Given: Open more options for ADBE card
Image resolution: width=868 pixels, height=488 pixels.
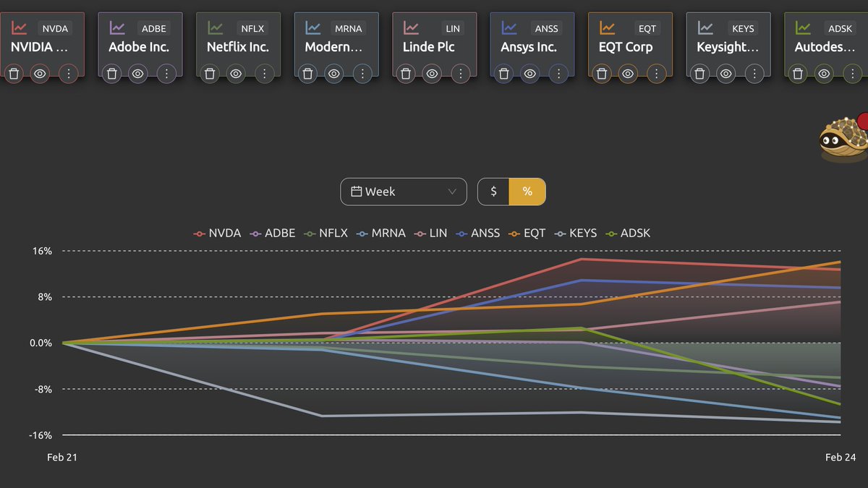Looking at the screenshot, I should 166,74.
